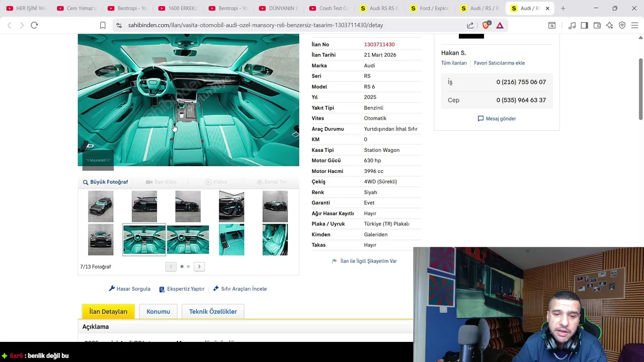
Task: Click the RS 6 model value
Action: point(369,87)
